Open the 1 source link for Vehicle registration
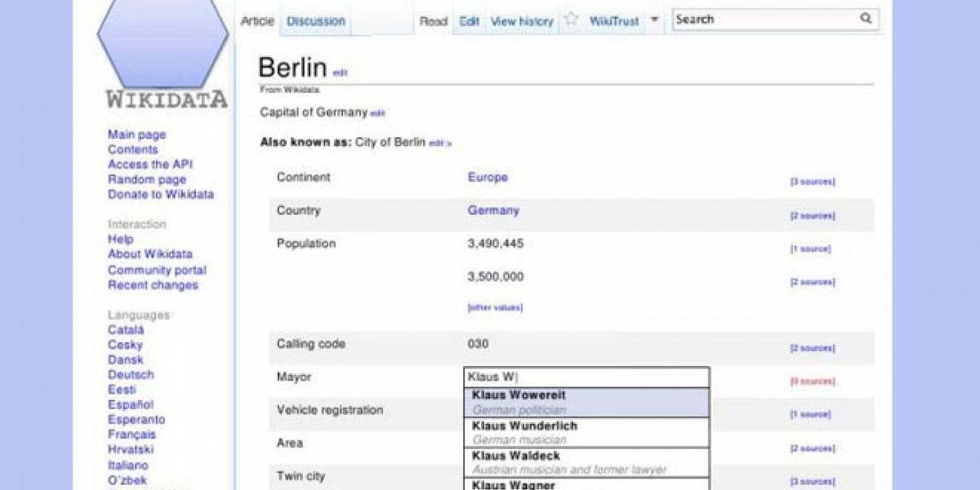The width and height of the screenshot is (980, 490). (810, 414)
